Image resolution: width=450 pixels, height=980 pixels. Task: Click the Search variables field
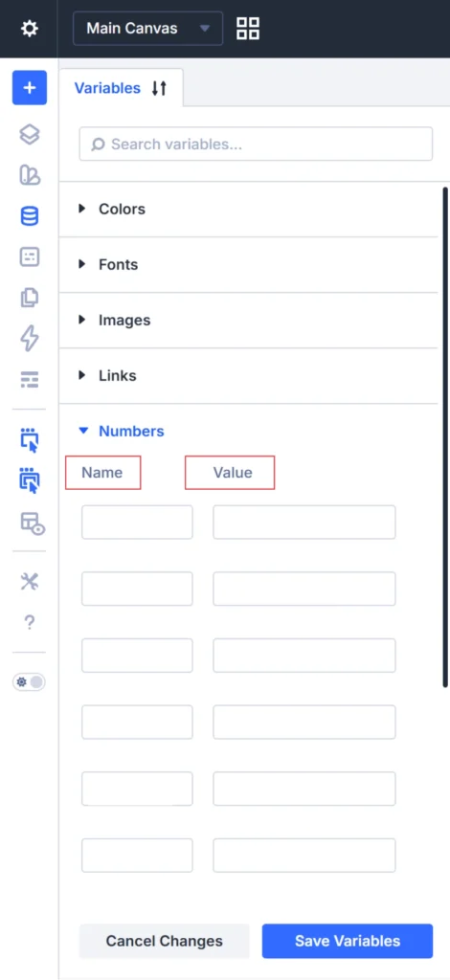click(257, 145)
